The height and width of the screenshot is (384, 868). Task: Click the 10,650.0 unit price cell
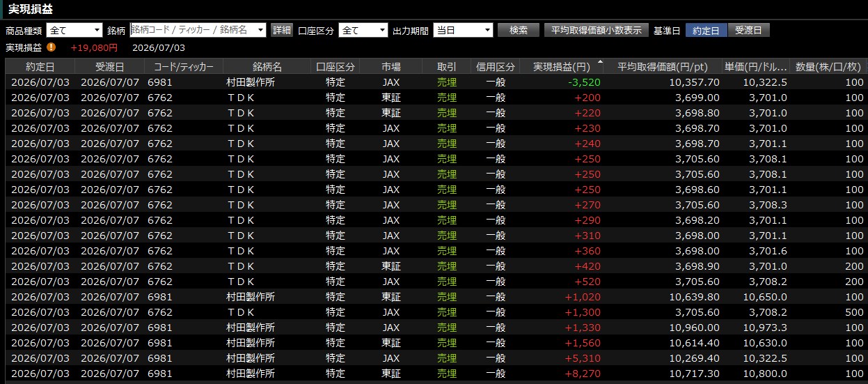[765, 297]
